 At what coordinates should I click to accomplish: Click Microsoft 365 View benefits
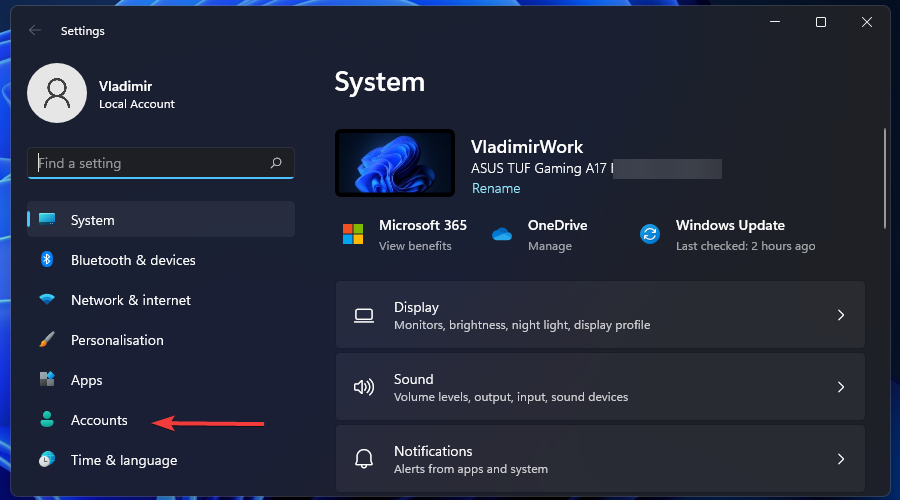[415, 246]
